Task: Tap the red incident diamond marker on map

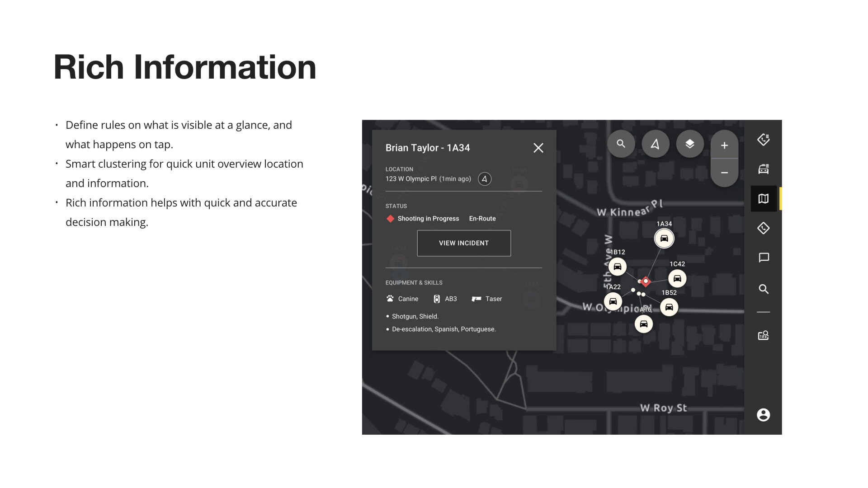Action: click(x=646, y=282)
